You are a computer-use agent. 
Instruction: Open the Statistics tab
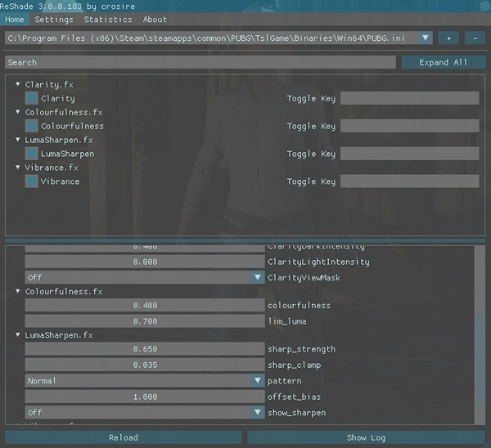coord(108,19)
